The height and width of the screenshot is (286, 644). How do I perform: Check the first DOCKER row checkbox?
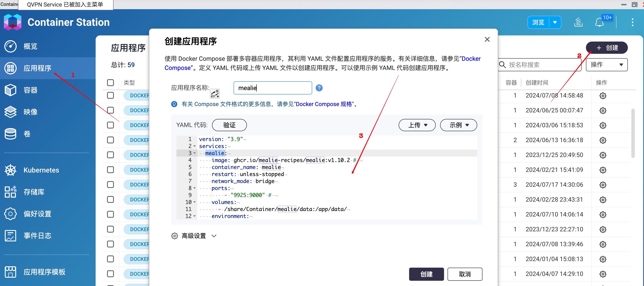pos(110,95)
